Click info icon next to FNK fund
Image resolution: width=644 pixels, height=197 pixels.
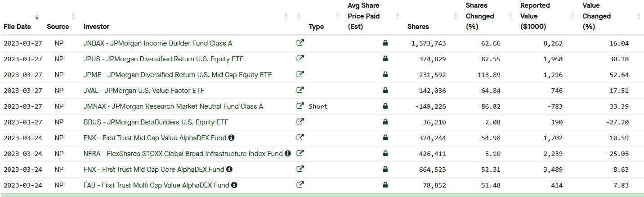[x=231, y=137]
